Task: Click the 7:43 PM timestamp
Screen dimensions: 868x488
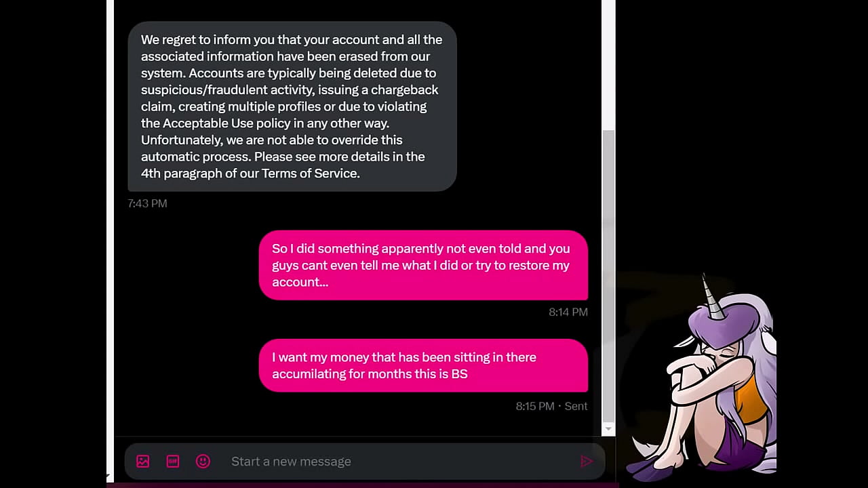Action: tap(147, 203)
